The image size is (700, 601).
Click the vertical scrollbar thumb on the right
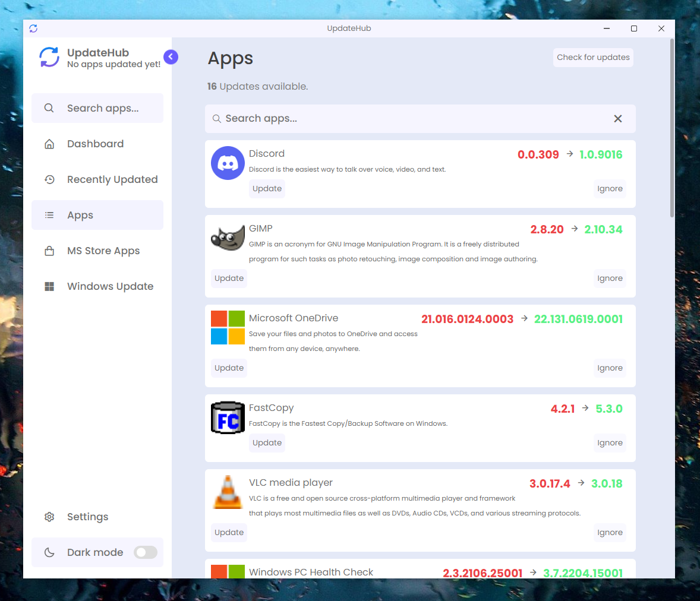click(x=672, y=128)
